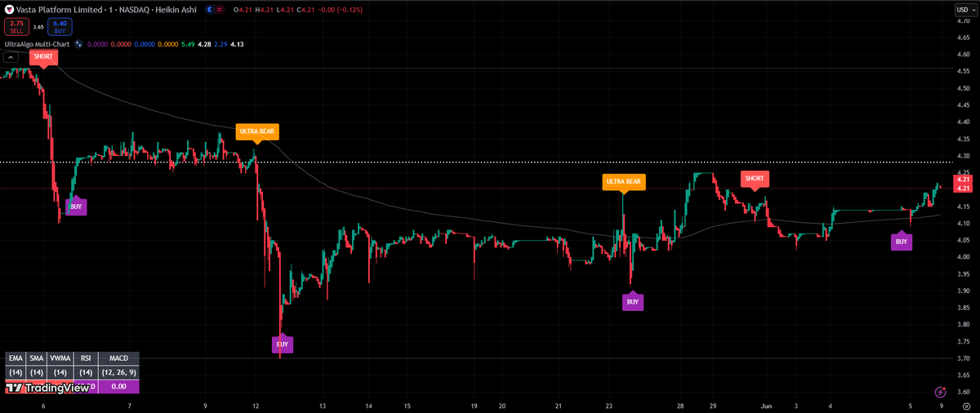The width and height of the screenshot is (980, 413).
Task: Click the VWMA header cell in table
Action: click(60, 358)
